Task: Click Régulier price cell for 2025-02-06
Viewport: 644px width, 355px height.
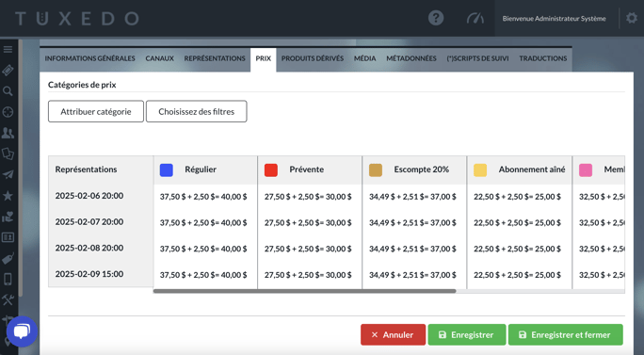Action: pos(203,197)
